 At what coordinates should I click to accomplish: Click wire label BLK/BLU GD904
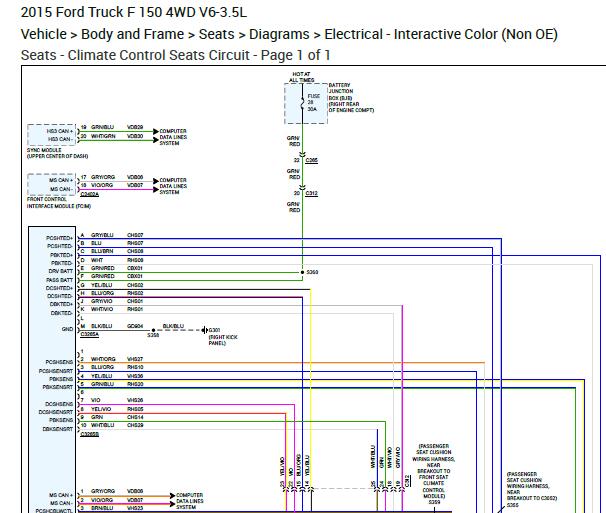117,326
